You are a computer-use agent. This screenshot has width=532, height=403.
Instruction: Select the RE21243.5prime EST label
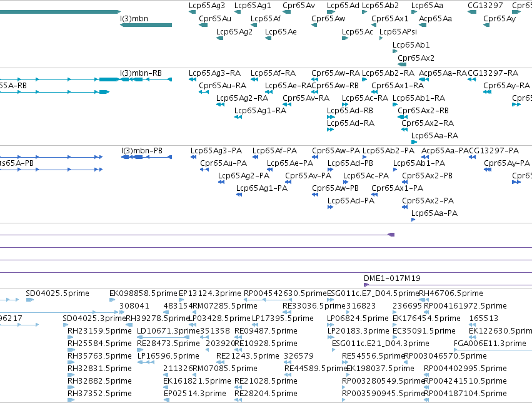tap(248, 356)
